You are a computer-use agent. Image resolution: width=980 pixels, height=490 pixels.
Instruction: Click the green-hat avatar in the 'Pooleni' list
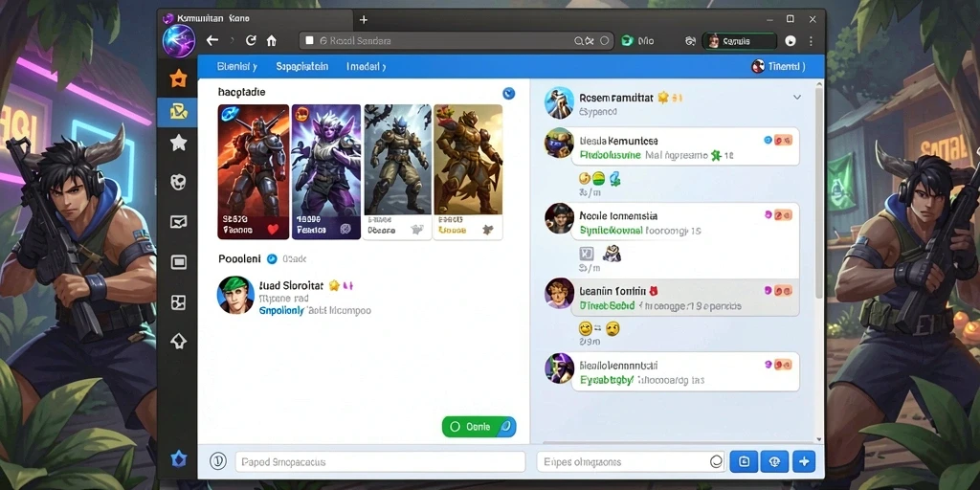coord(235,295)
